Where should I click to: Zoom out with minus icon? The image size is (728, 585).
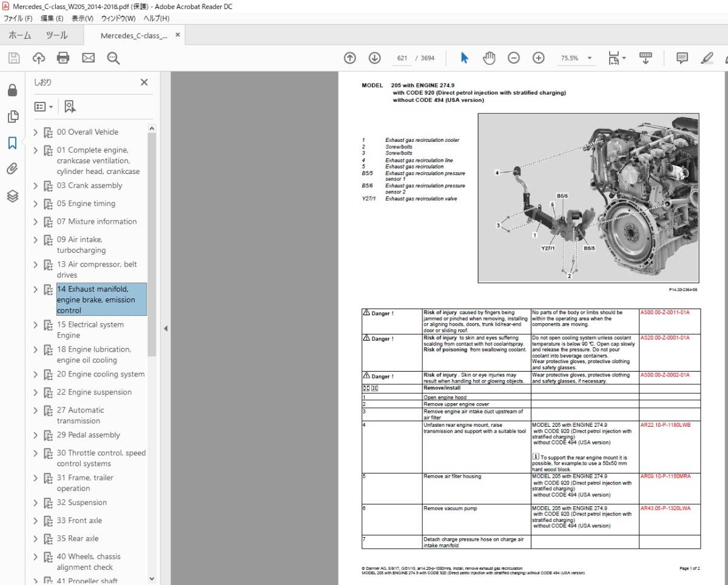pos(514,58)
